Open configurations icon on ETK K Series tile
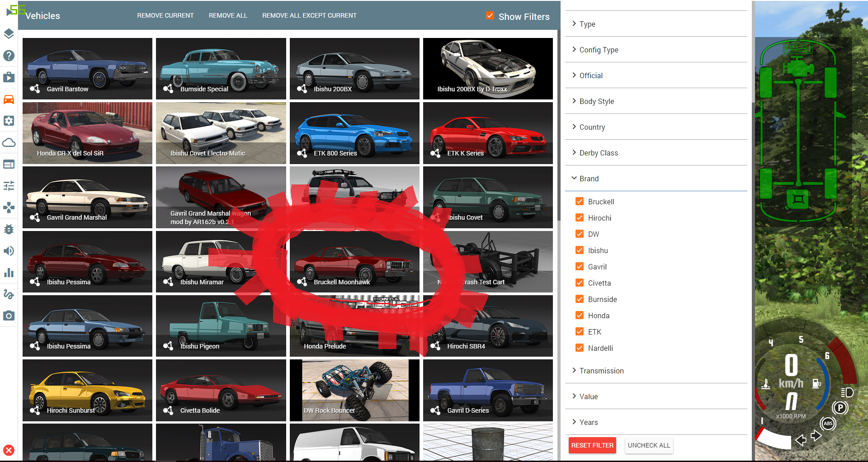The height and width of the screenshot is (462, 868). (x=435, y=153)
